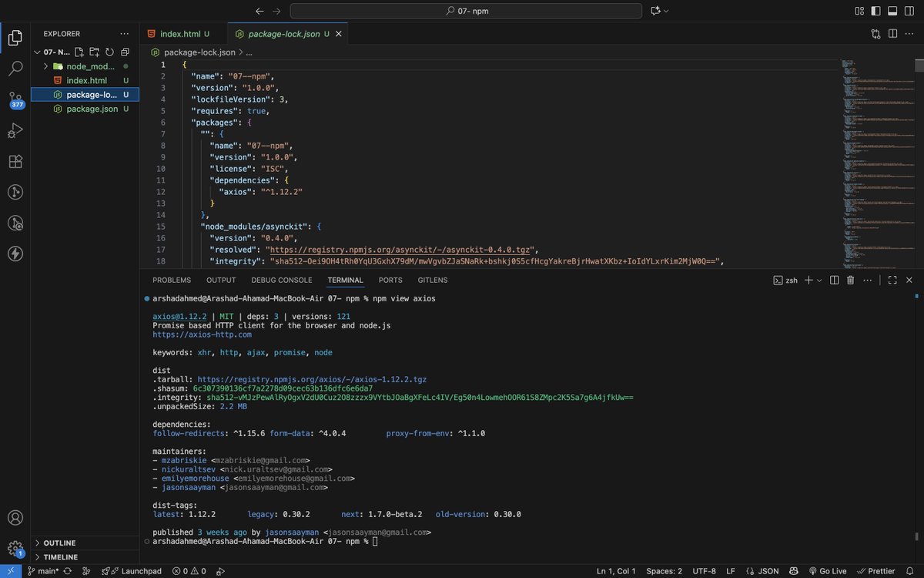Start Go Live server from the status bar
Image resolution: width=924 pixels, height=578 pixels.
coord(828,571)
